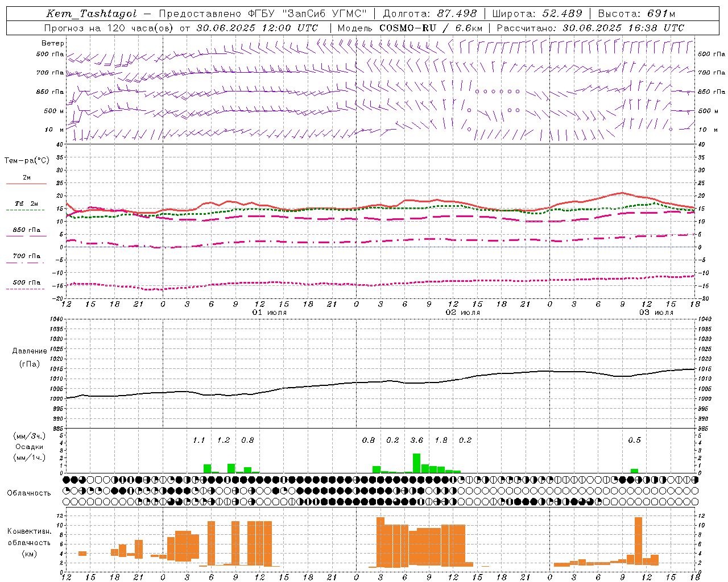728x582 pixels.
Task: Click the tallest green precipitation bar
Action: pos(417,463)
